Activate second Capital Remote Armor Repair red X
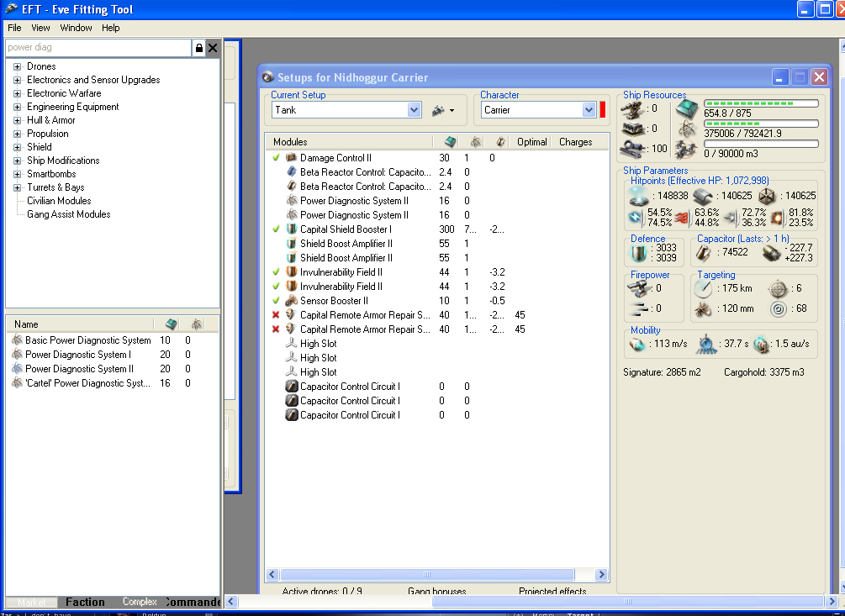This screenshot has width=845, height=616. click(276, 329)
